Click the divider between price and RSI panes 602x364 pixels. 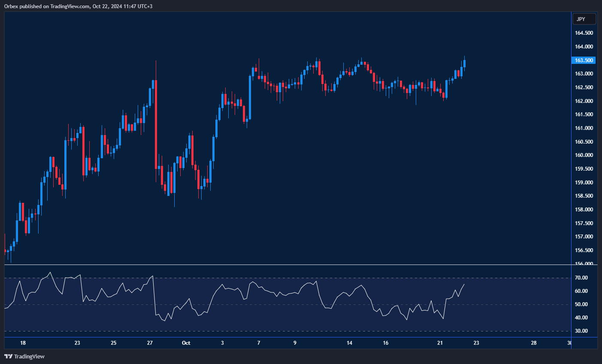[x=287, y=265]
